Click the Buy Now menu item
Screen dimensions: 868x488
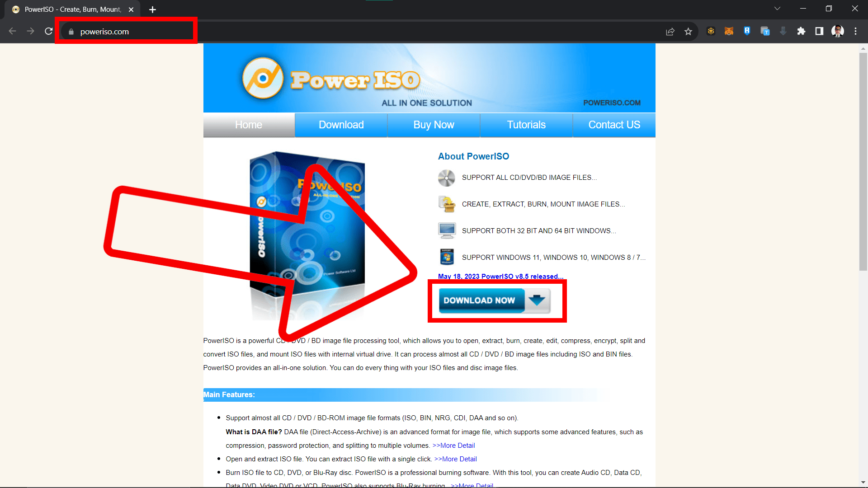[434, 125]
